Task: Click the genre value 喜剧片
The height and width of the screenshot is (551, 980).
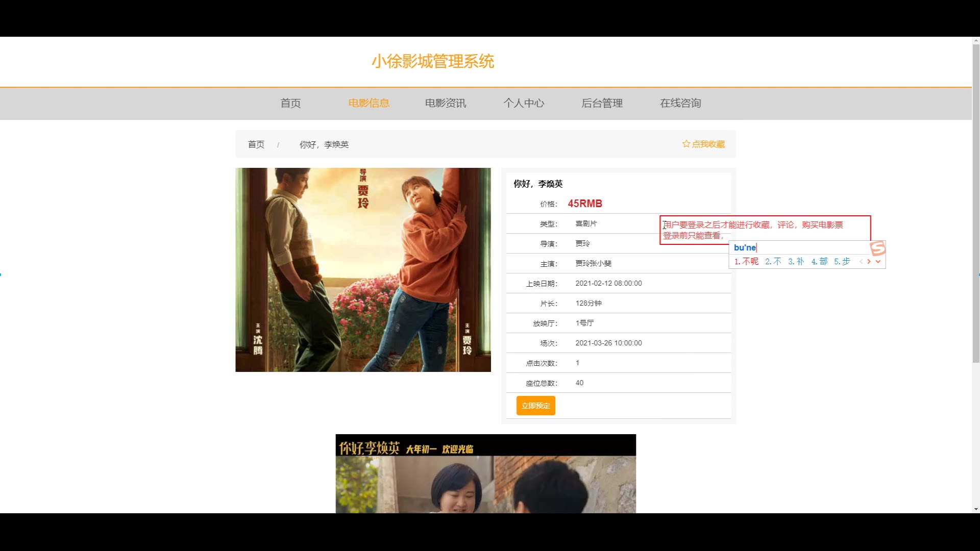Action: [586, 223]
